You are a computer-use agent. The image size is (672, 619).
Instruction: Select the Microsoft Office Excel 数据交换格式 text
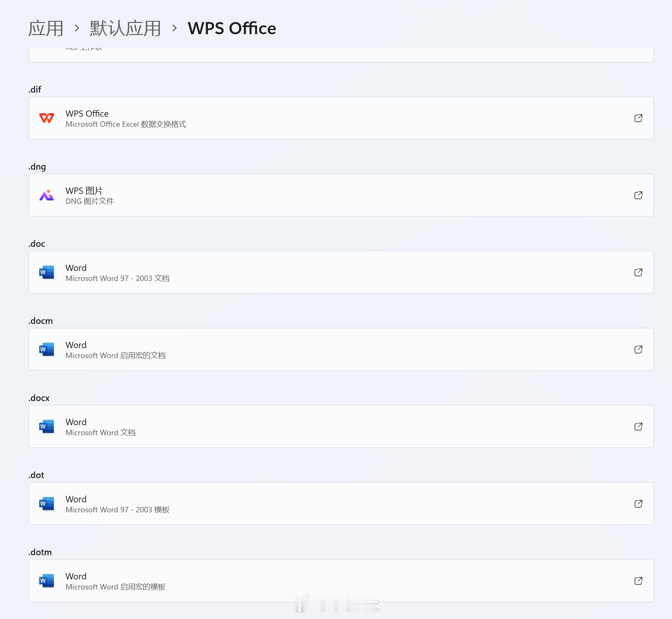126,124
